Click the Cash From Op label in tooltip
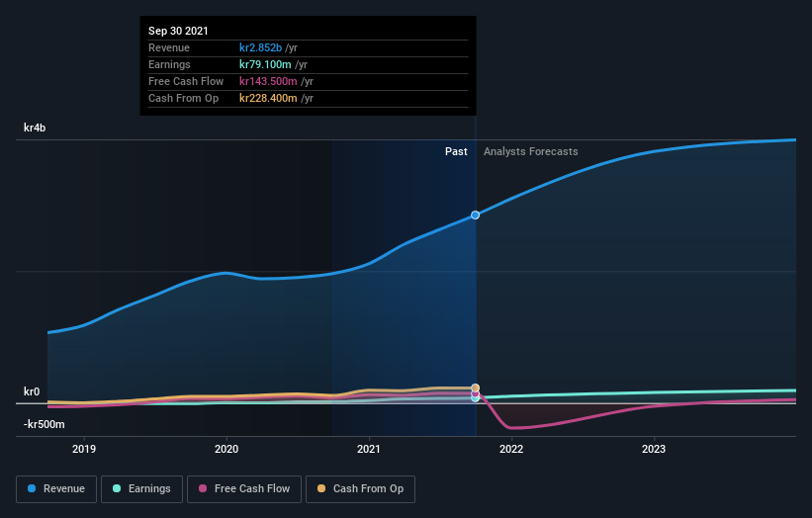 (x=183, y=98)
